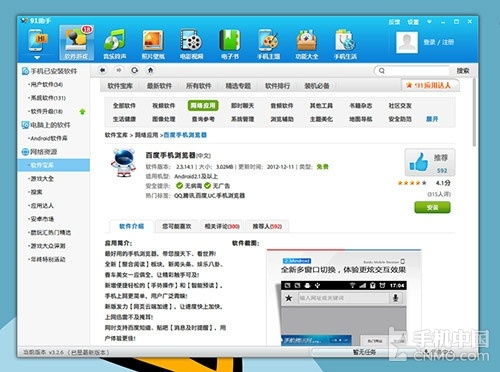The height and width of the screenshot is (372, 500).
Task: Select 安卓市场 in the sidebar
Action: click(x=41, y=219)
